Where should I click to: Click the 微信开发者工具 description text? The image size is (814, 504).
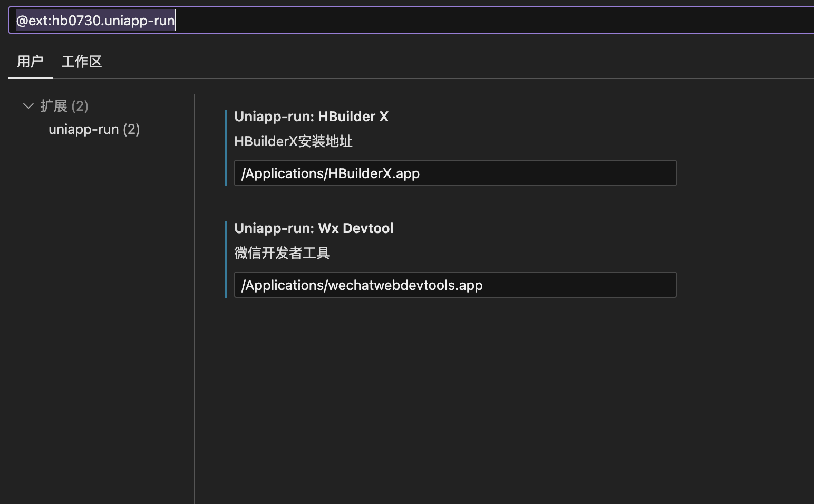tap(282, 253)
